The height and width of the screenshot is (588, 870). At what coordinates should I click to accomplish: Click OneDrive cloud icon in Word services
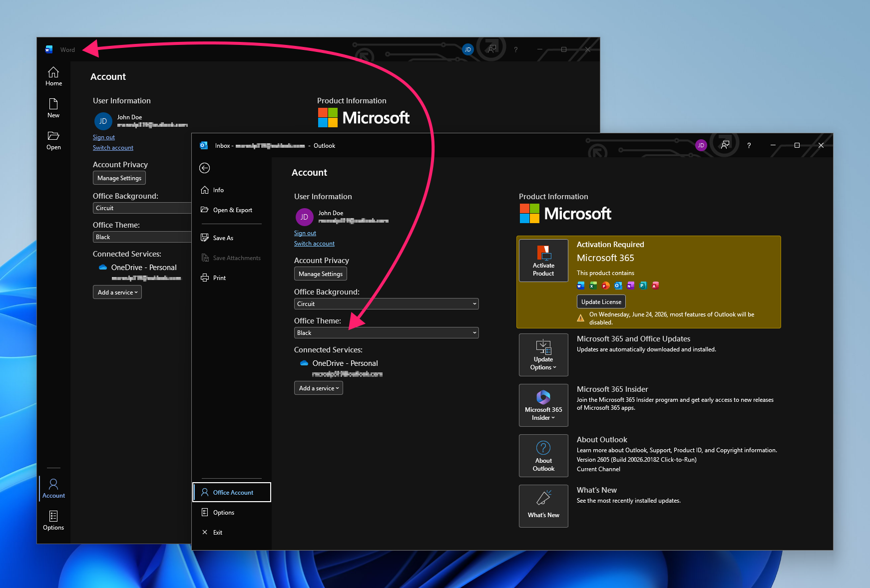click(x=103, y=267)
